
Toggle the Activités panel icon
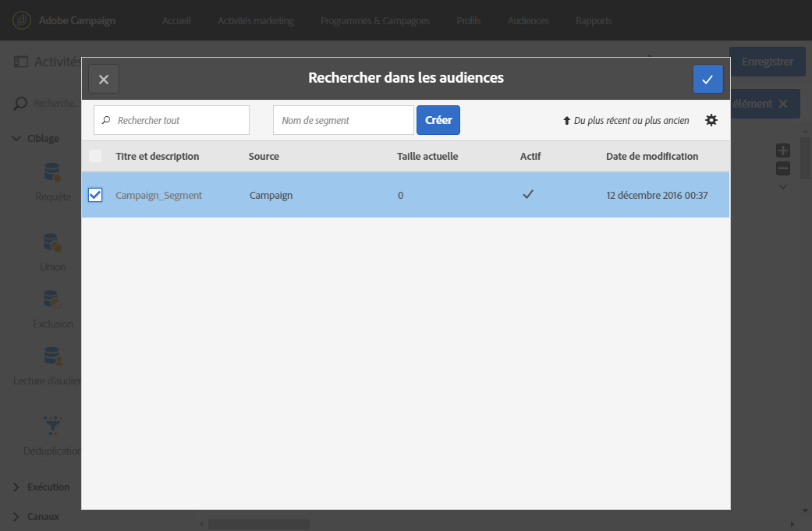pos(21,62)
